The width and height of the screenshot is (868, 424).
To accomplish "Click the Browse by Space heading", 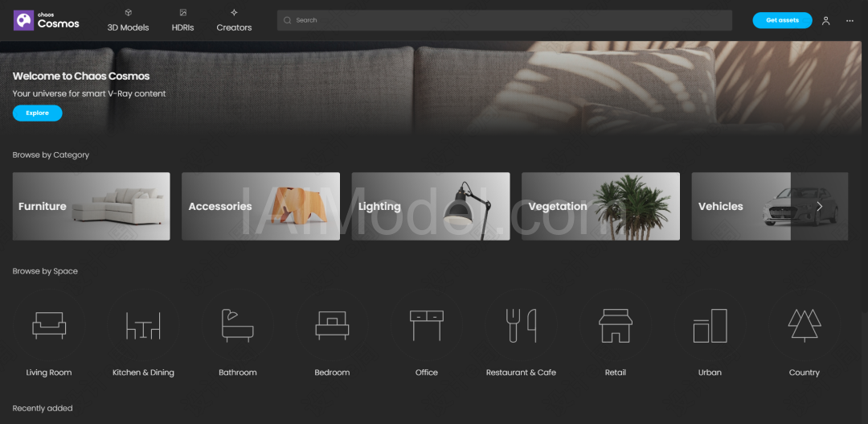I will (45, 272).
